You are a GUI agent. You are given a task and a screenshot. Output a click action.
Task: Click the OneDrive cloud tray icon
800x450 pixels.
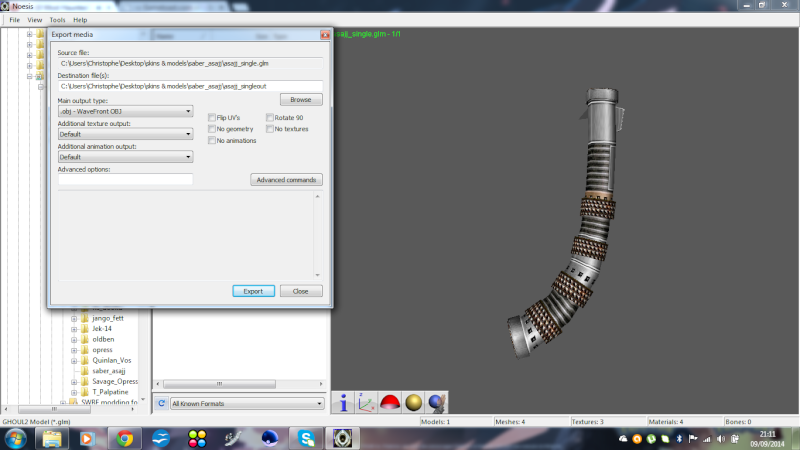pos(623,439)
